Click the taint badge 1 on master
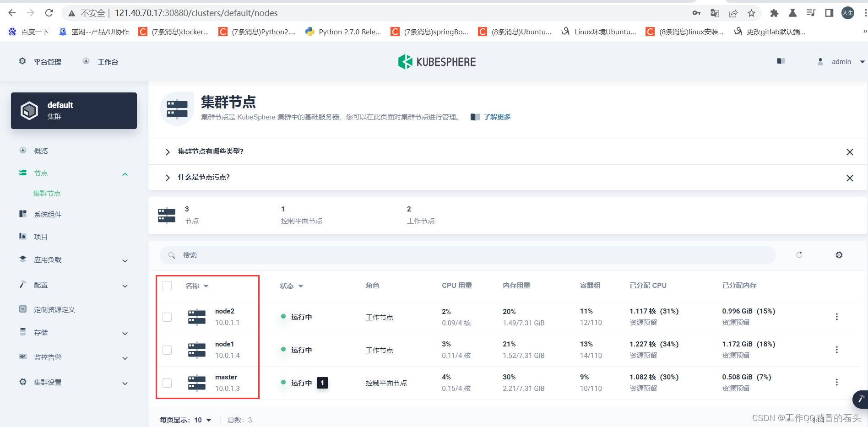 (x=323, y=383)
